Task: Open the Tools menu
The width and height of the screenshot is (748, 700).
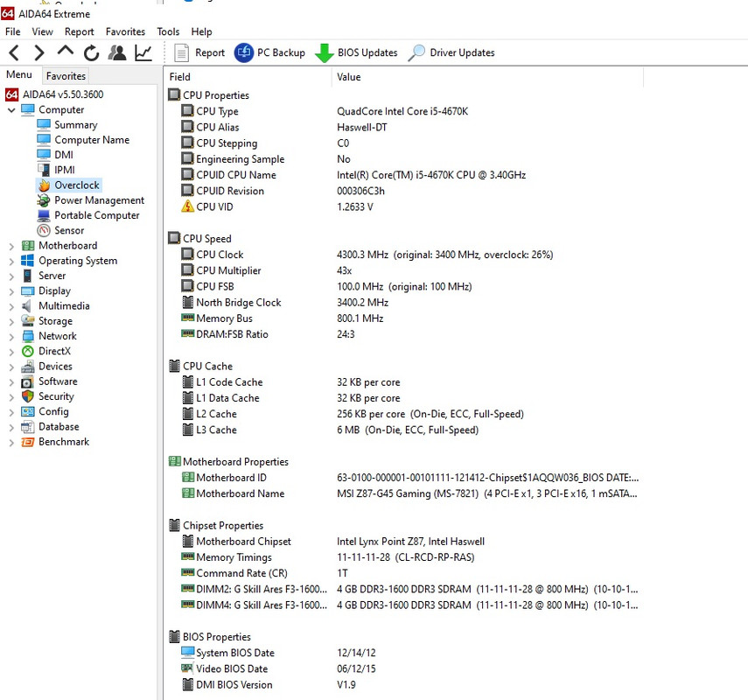Action: pos(168,32)
